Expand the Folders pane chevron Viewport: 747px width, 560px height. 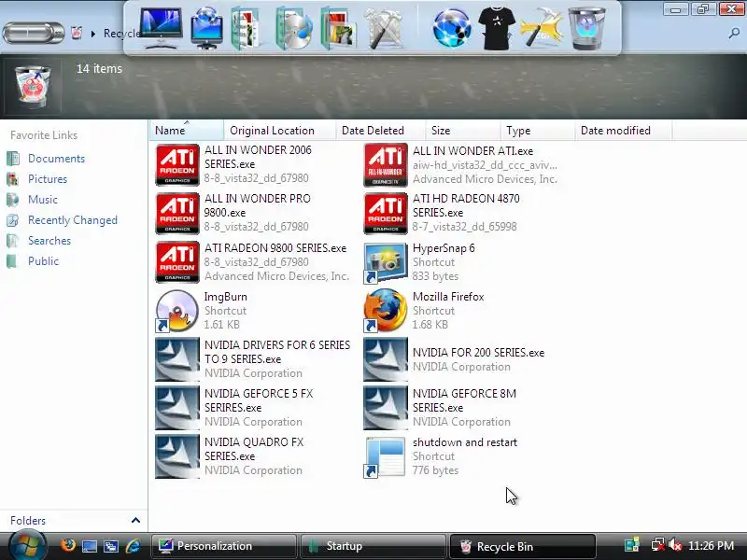[135, 520]
